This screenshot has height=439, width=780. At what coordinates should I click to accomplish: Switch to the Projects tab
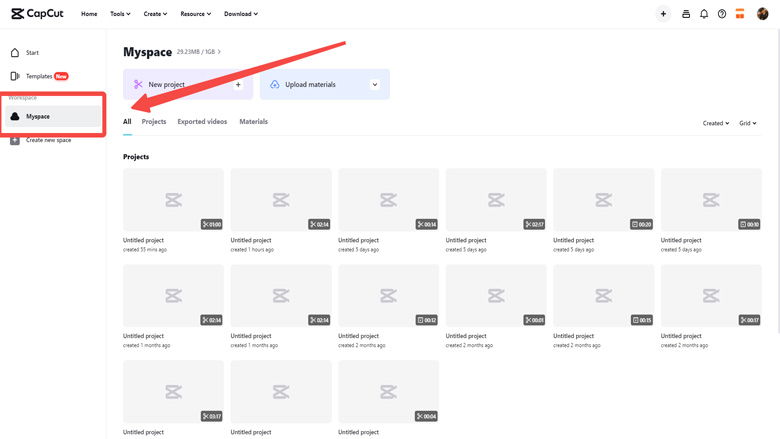point(154,122)
